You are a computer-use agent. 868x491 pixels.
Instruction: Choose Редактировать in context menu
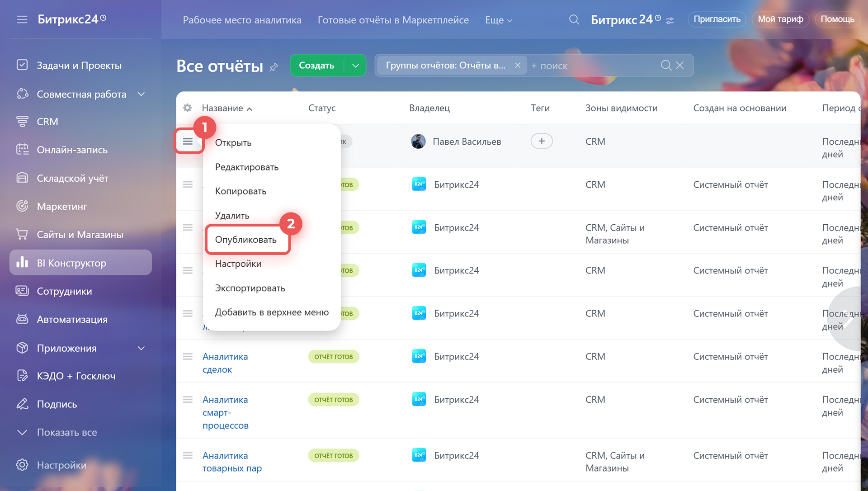click(x=246, y=167)
